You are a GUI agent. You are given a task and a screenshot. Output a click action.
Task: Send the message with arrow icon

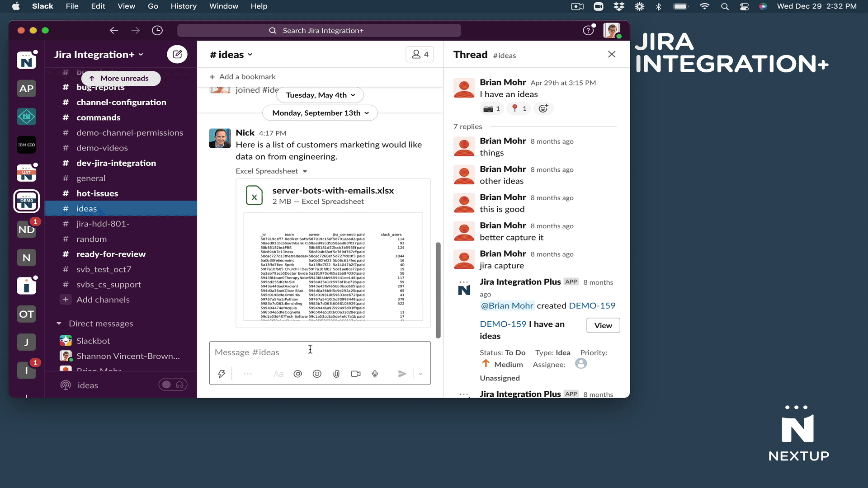402,374
